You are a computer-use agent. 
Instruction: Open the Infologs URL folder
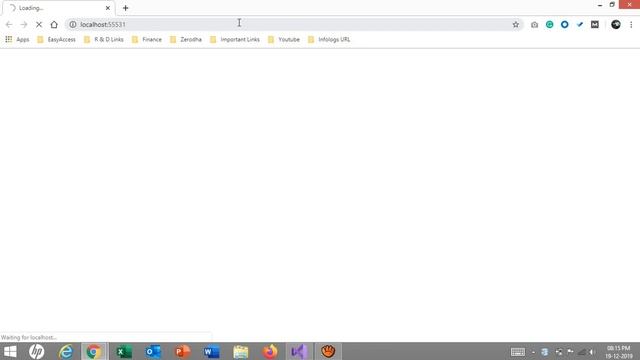point(329,39)
